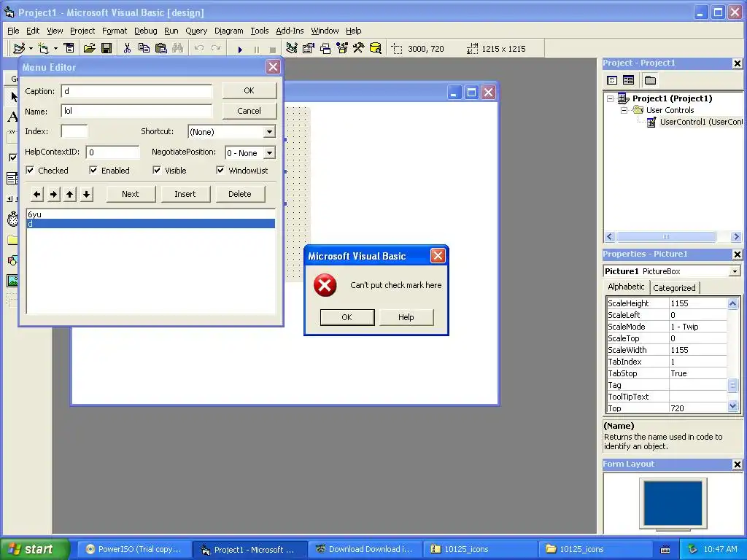Open the File menu
Screen dimensions: 747x560
pos(13,31)
